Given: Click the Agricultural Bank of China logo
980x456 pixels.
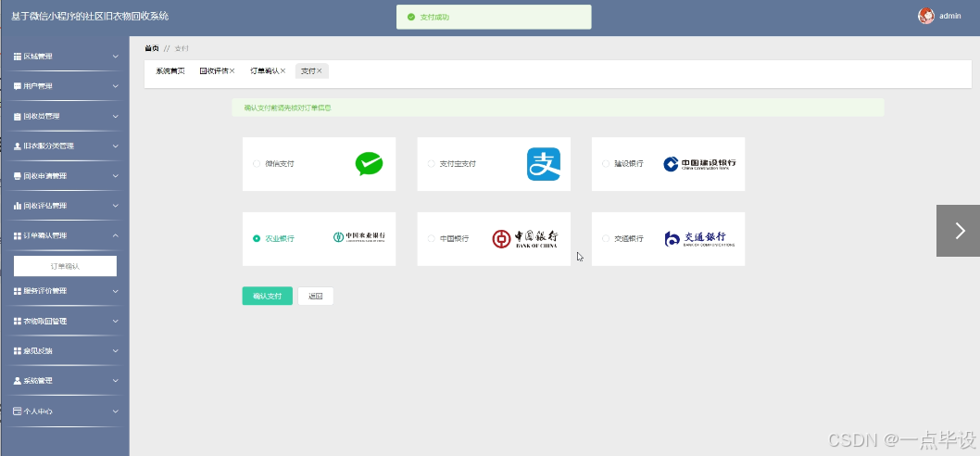Looking at the screenshot, I should (358, 237).
